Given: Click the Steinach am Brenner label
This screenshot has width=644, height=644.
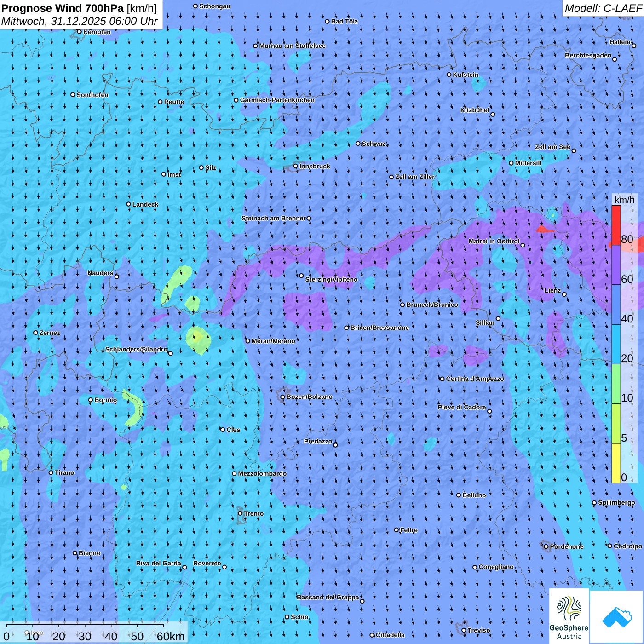Looking at the screenshot, I should 274,218.
